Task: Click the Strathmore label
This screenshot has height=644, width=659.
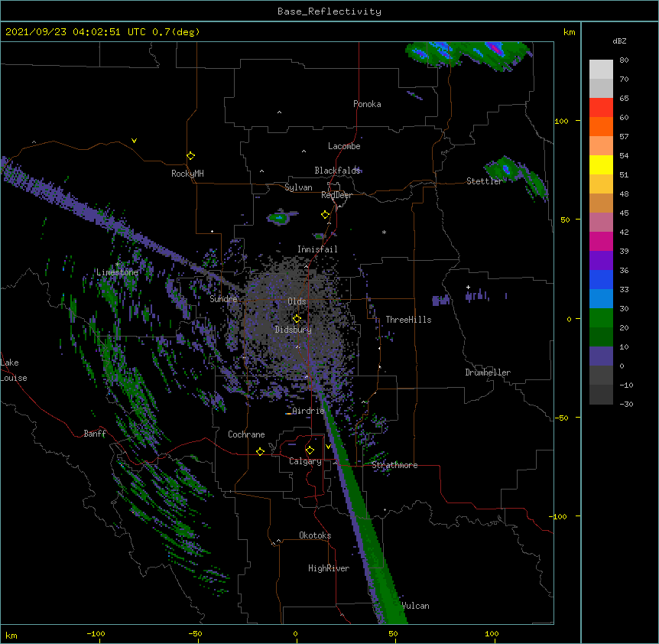Action: click(394, 465)
